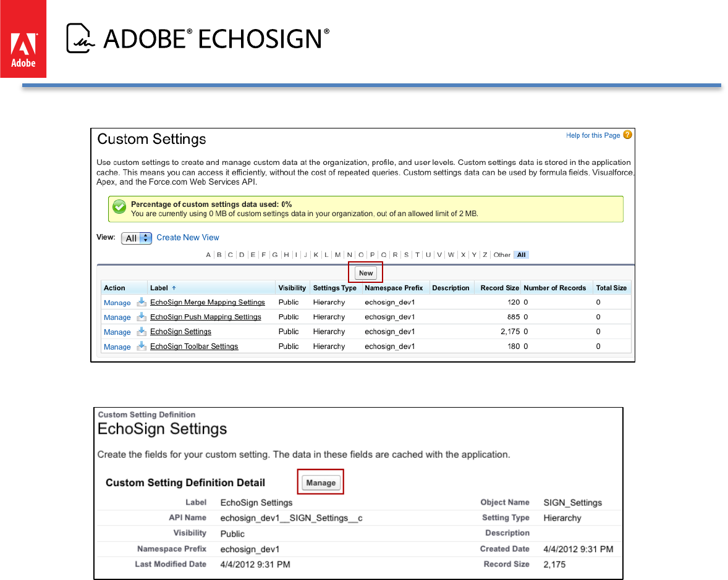This screenshot has height=580, width=728.
Task: Click Created Date value 4/4/2012 9:31 PM
Action: point(578,549)
